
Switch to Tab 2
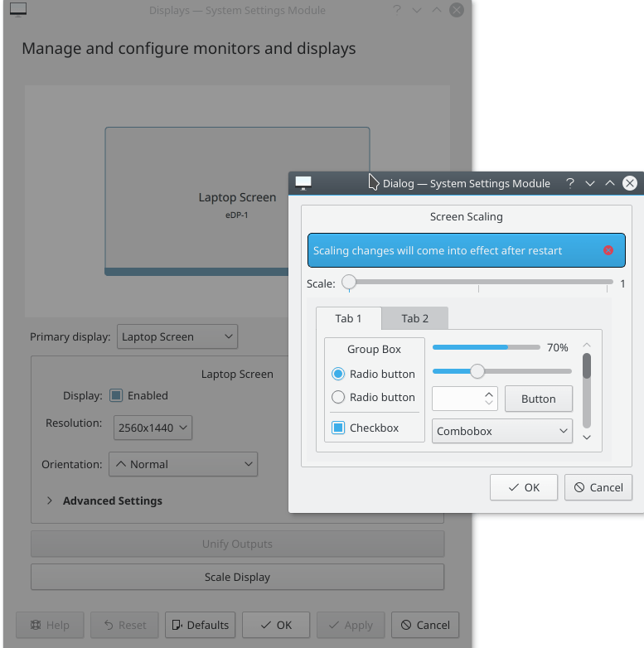pyautogui.click(x=415, y=318)
